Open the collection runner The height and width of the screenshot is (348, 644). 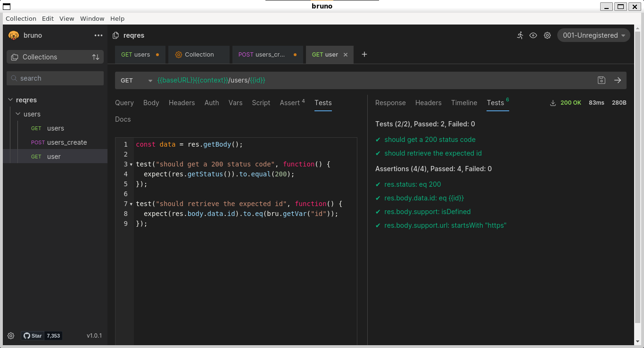coord(520,35)
